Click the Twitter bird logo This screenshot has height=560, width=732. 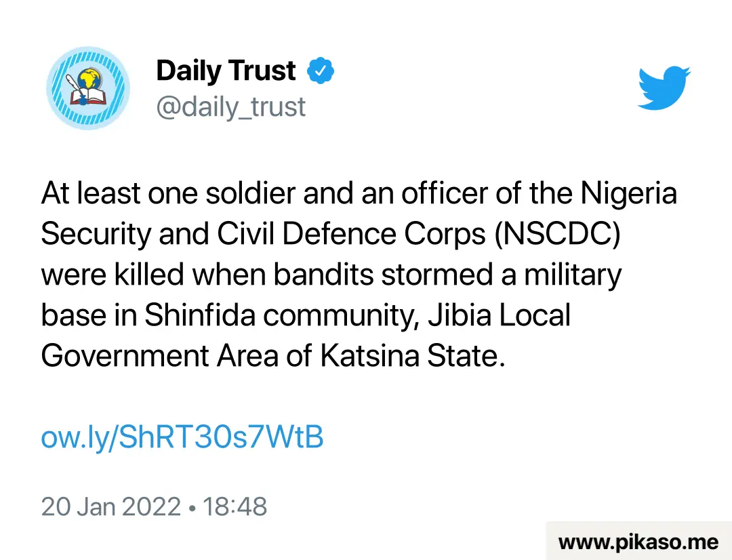[664, 88]
